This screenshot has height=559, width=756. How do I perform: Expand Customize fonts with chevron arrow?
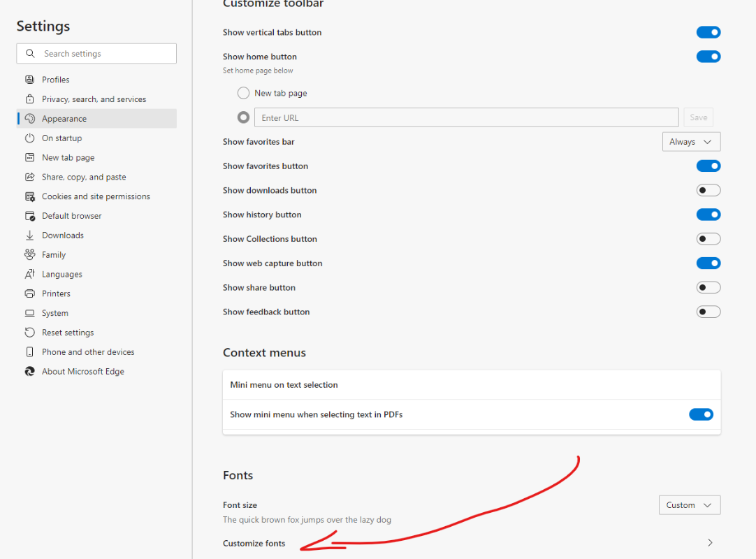[710, 543]
